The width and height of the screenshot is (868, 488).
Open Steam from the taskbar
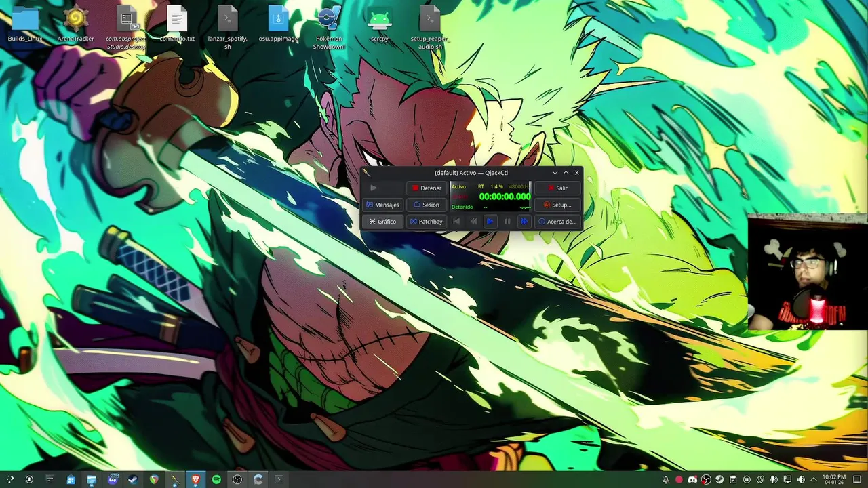(134, 479)
